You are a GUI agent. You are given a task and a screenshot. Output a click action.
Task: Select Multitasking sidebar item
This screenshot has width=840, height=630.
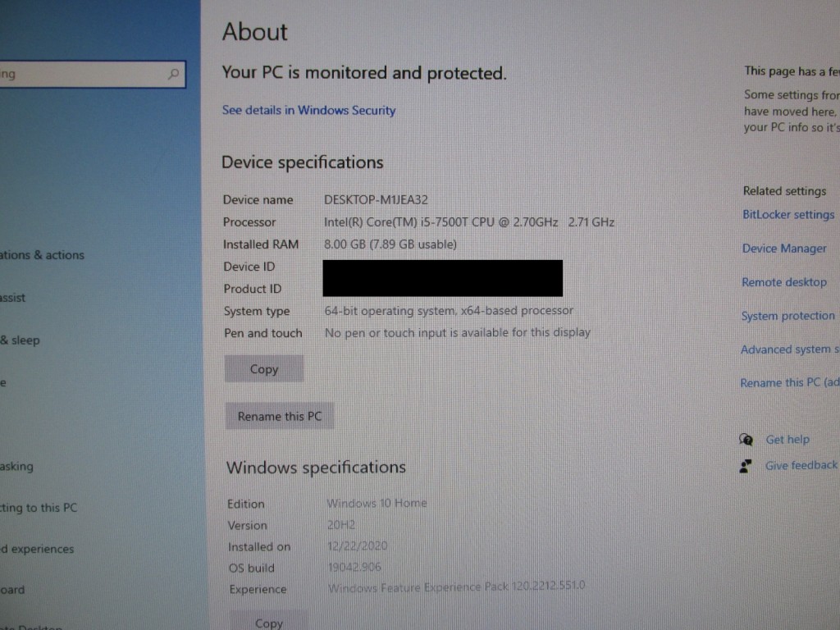point(16,467)
